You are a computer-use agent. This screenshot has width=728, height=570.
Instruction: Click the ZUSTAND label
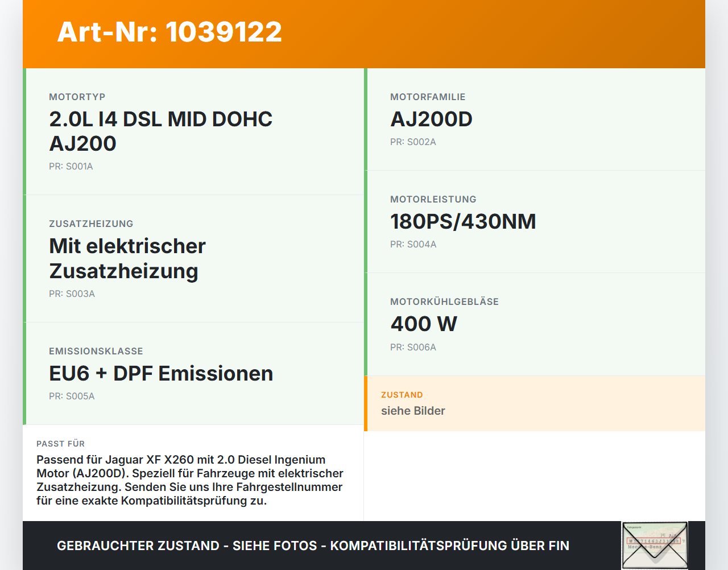point(402,395)
